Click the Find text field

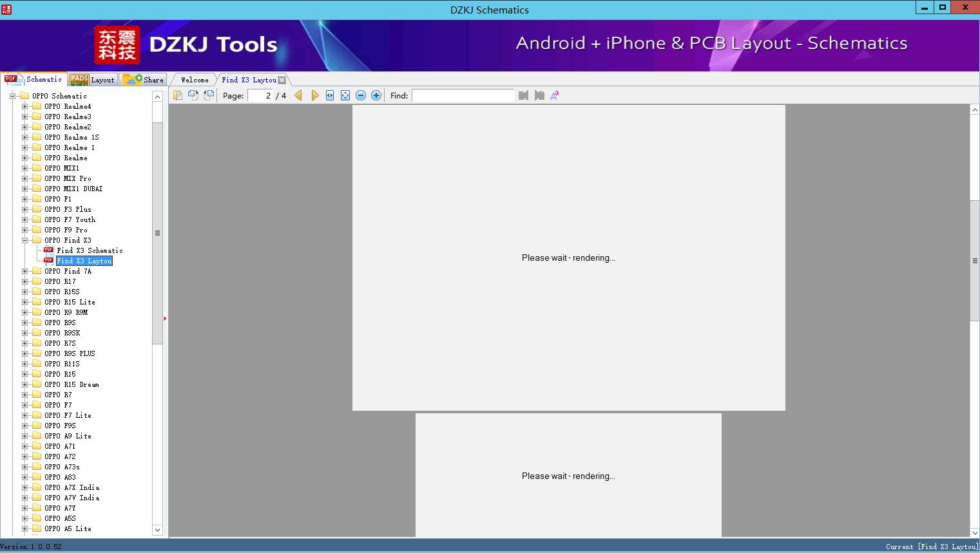(463, 95)
